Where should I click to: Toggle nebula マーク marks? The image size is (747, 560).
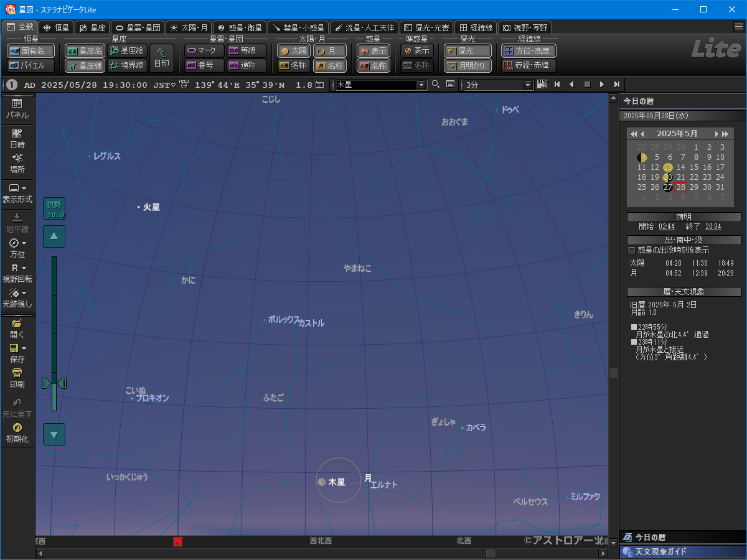(x=204, y=51)
